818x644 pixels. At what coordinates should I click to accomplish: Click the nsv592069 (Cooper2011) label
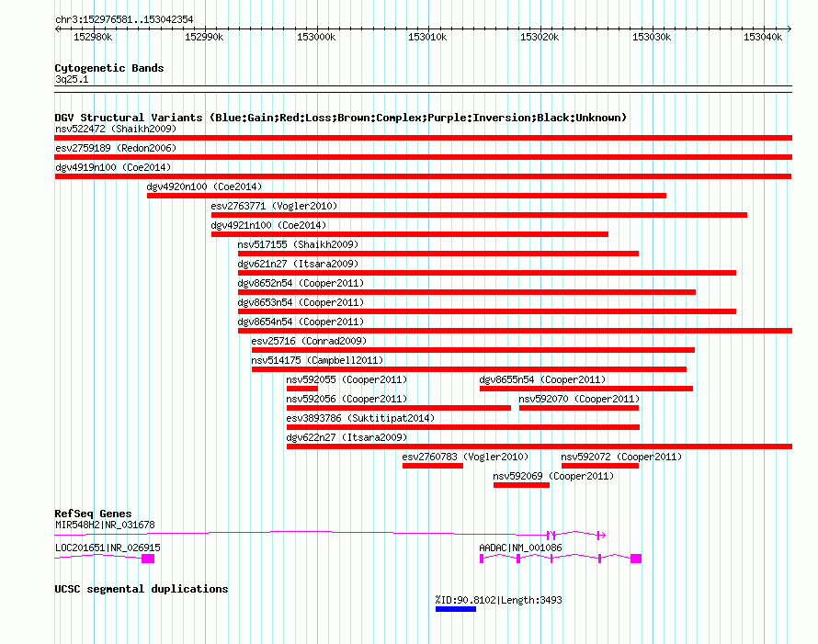pos(553,476)
